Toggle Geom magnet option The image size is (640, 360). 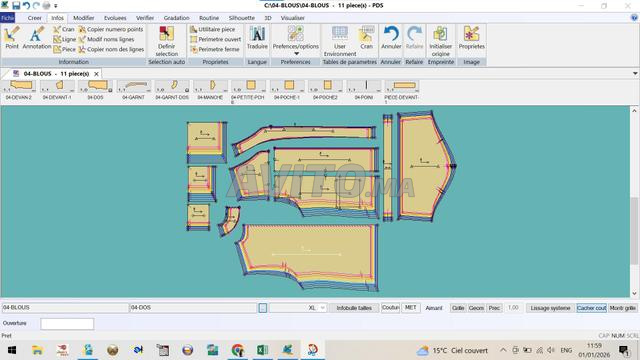pyautogui.click(x=476, y=308)
